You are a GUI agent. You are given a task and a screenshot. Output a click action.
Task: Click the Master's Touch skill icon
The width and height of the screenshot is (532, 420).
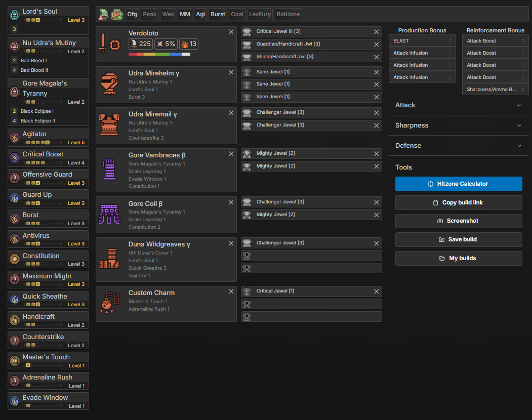coord(14,361)
